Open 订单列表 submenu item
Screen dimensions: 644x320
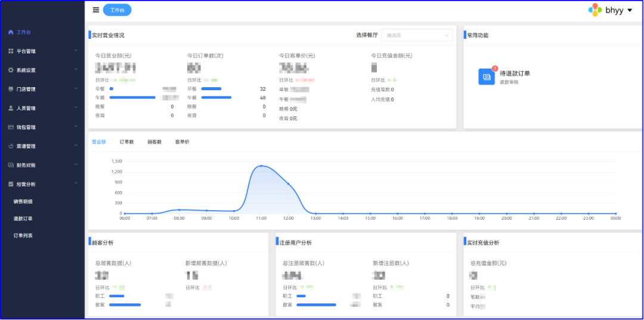coord(23,236)
